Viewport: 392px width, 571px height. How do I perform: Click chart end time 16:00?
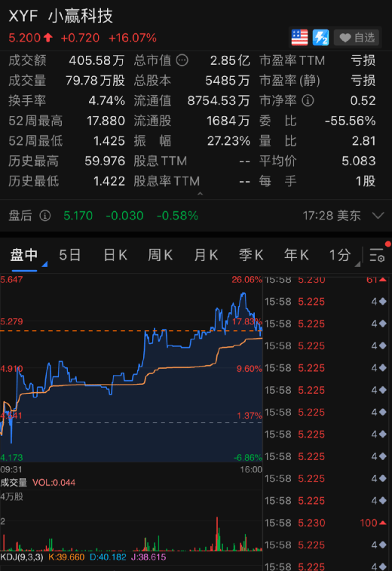[251, 469]
